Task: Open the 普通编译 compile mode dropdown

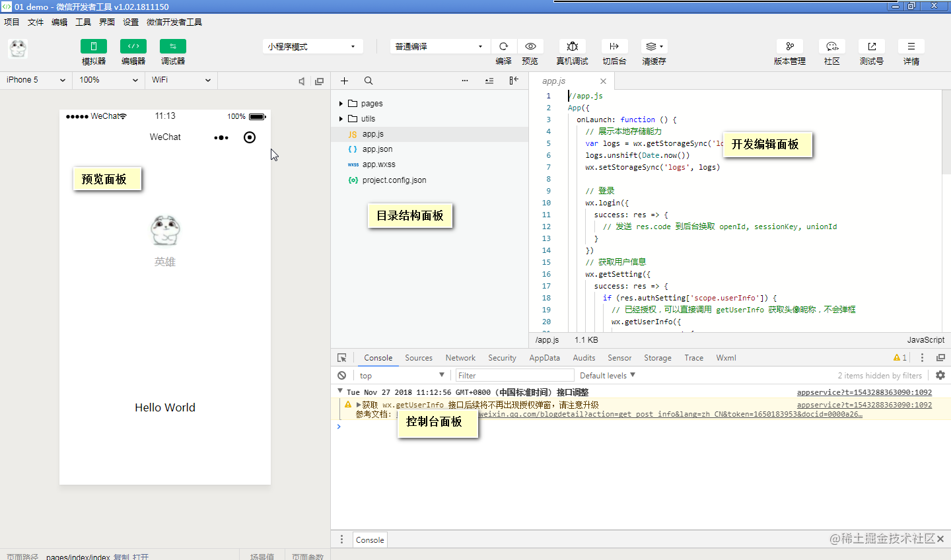Action: coord(440,46)
